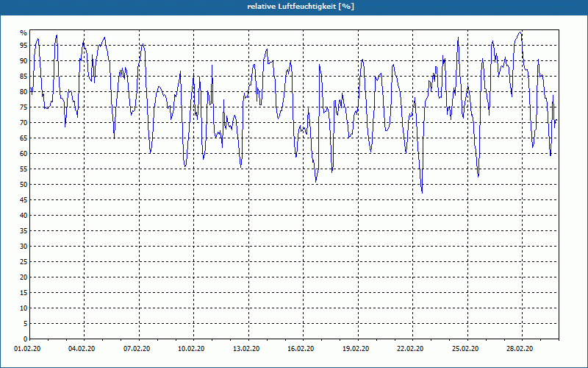
Task: Select the date label 16.02.20
Action: tap(301, 349)
